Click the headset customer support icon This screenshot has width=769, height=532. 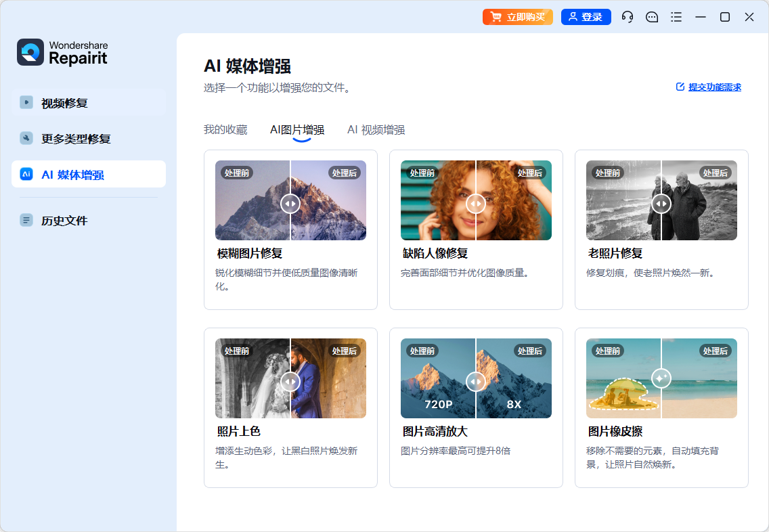pos(628,17)
